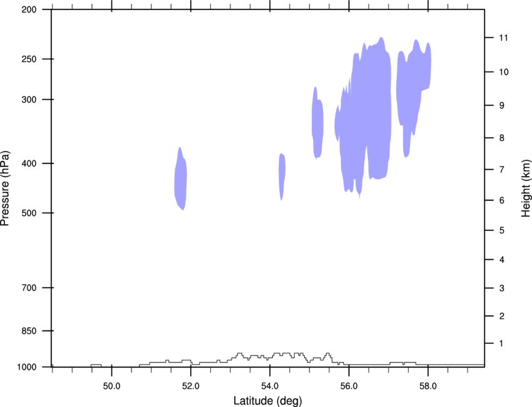Click the 'Pressure (hPa)' axis title
This screenshot has width=532, height=407.
(5, 188)
